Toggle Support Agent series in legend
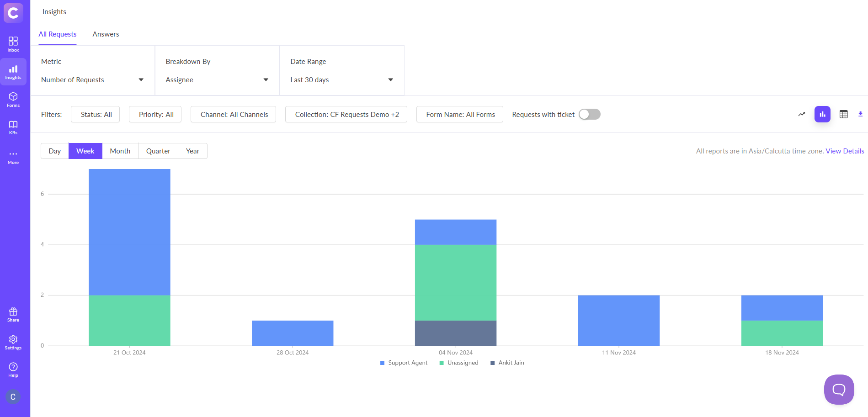This screenshot has height=417, width=868. [x=404, y=363]
